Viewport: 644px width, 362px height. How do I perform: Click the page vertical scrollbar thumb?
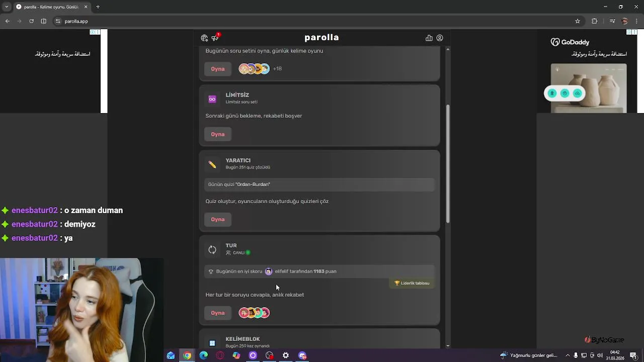pos(448,163)
